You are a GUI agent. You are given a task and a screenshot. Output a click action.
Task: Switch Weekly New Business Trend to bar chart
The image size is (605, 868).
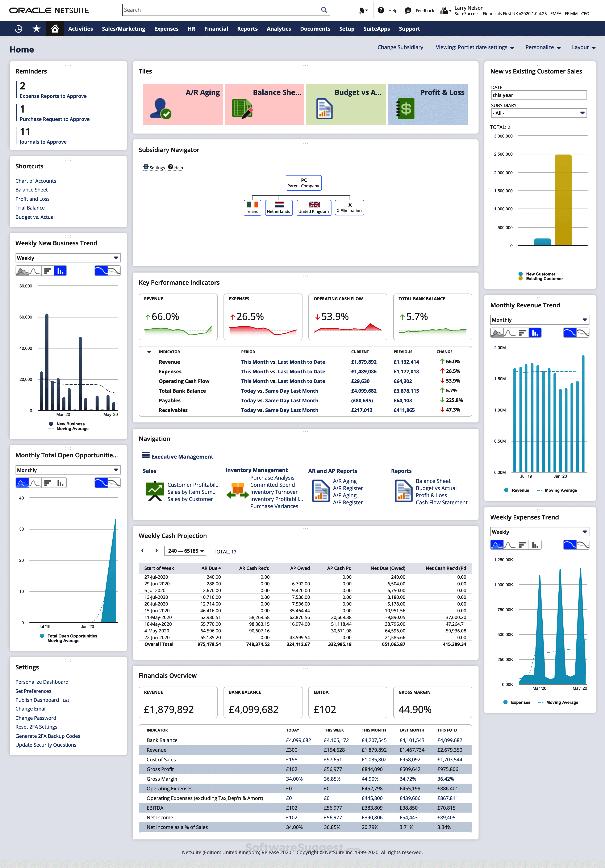[48, 271]
